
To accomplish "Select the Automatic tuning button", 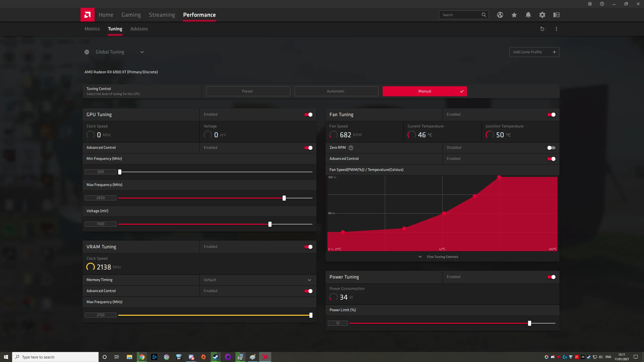I will (336, 91).
